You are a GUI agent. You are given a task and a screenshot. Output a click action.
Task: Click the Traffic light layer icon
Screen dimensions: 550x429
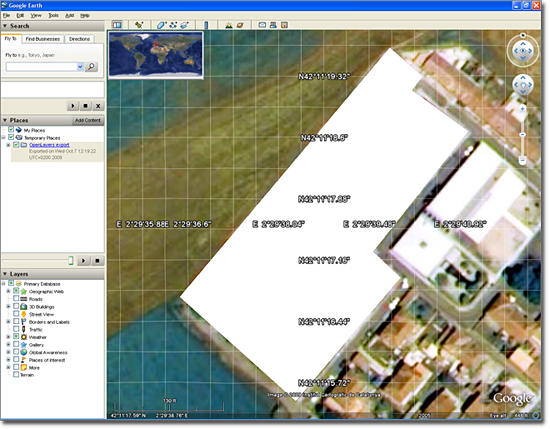24,329
